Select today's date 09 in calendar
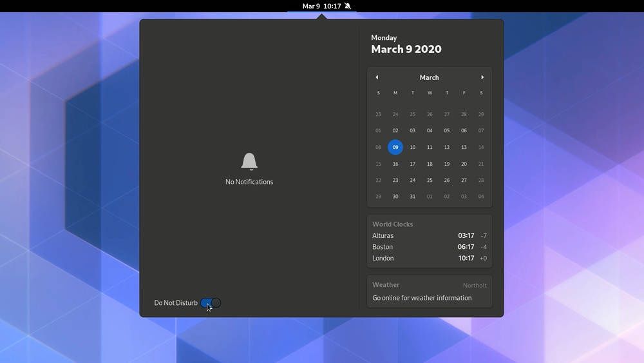644x363 pixels. [x=395, y=147]
